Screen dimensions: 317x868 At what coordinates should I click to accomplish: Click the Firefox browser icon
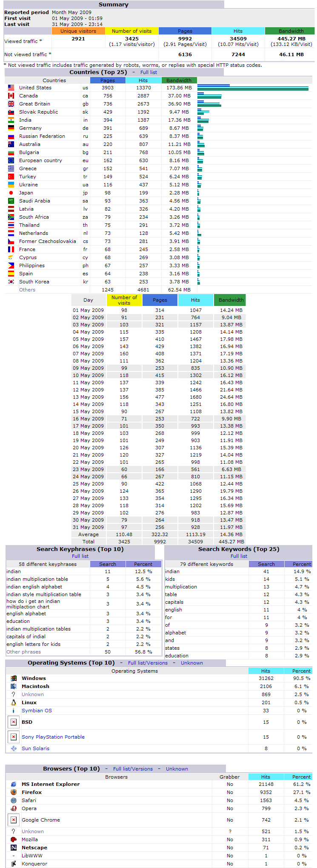14,792
